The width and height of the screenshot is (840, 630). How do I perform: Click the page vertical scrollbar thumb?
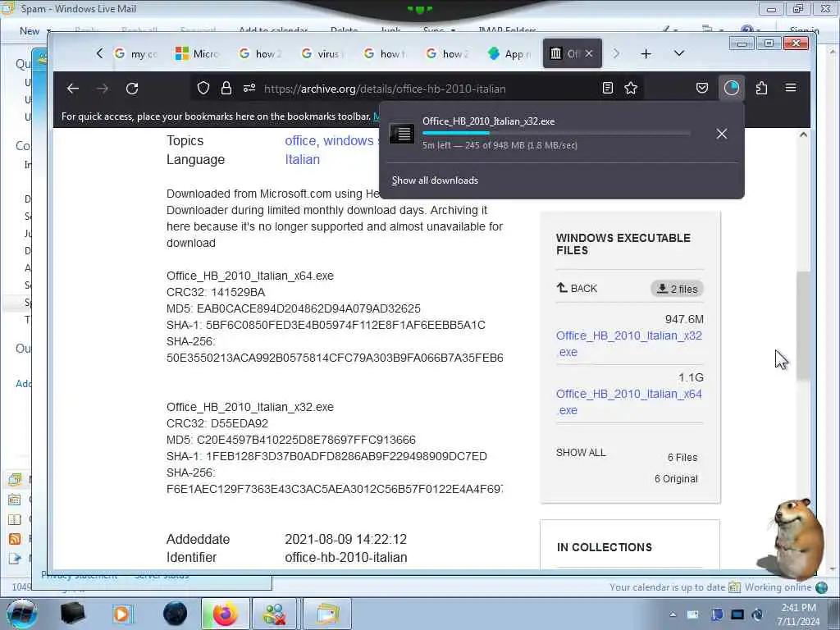point(803,326)
